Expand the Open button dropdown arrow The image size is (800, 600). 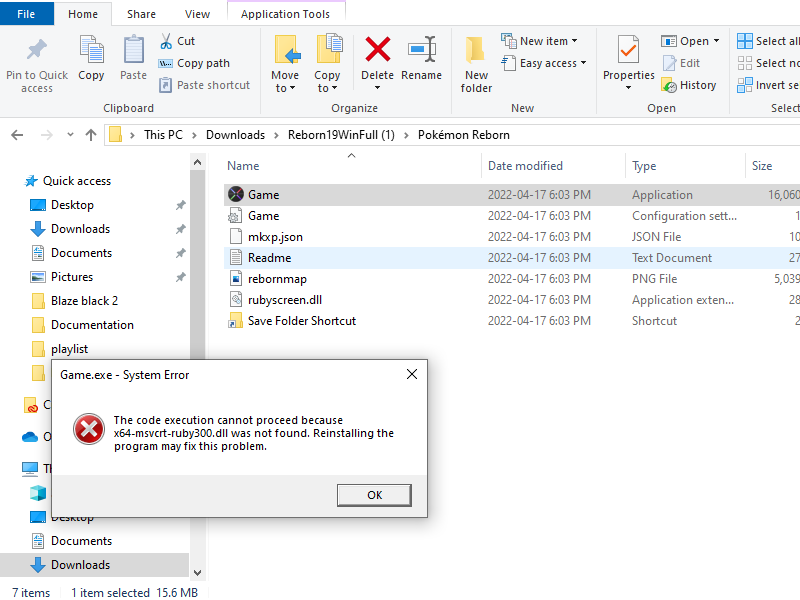point(716,41)
